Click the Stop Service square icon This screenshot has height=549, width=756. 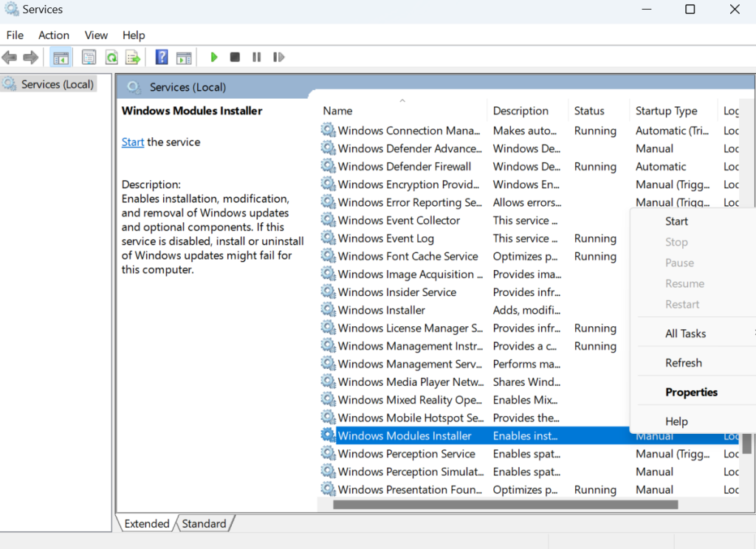pyautogui.click(x=235, y=57)
